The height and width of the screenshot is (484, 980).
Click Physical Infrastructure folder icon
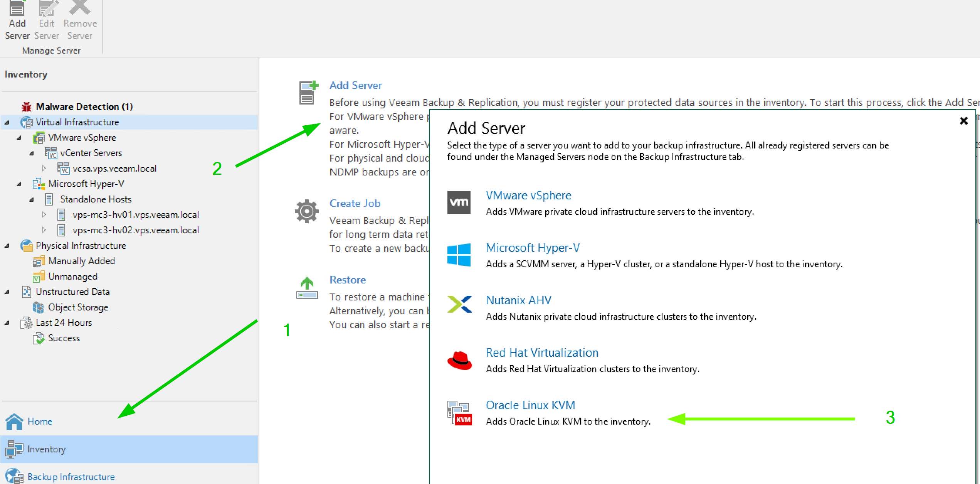coord(27,246)
